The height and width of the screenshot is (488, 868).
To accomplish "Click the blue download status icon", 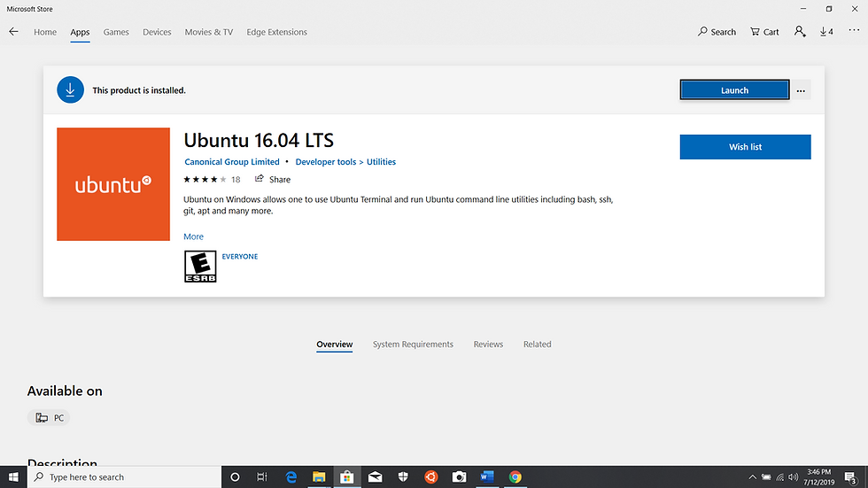I will pos(70,89).
